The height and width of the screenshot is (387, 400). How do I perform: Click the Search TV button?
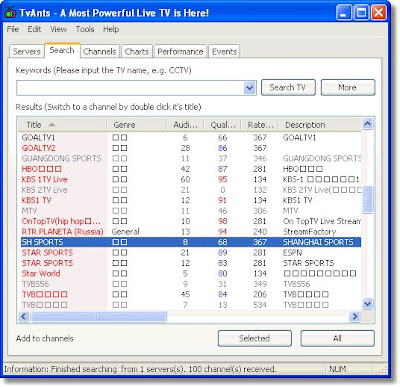pyautogui.click(x=288, y=87)
